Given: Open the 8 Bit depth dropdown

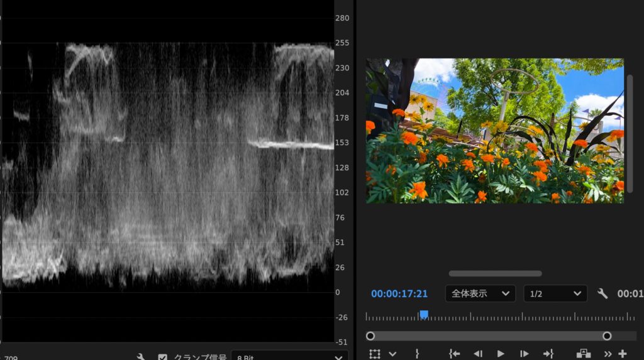Looking at the screenshot, I should pyautogui.click(x=289, y=357).
